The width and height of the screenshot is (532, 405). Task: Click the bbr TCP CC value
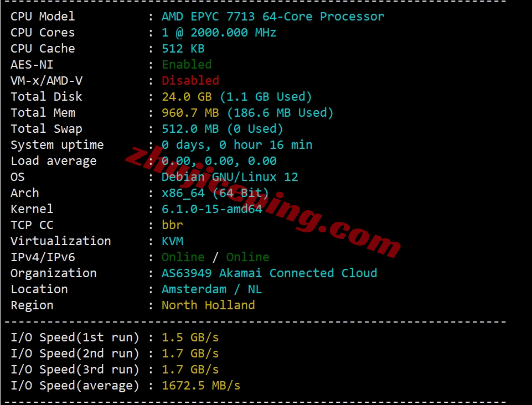pos(172,225)
